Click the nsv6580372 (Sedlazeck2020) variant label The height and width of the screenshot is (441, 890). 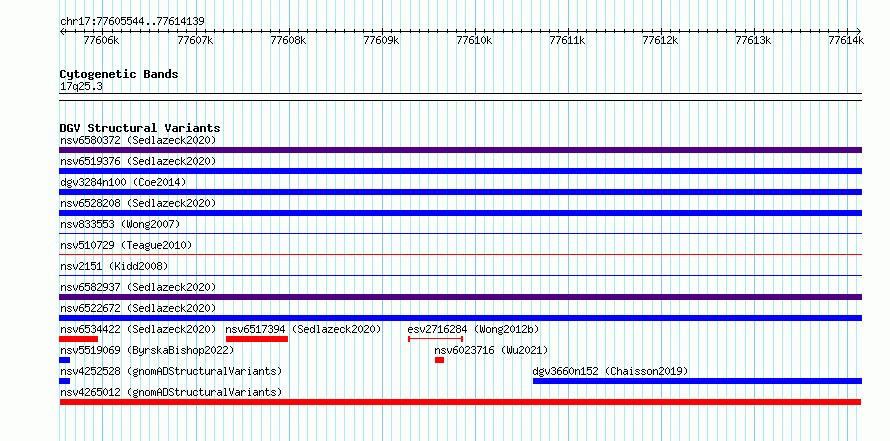(138, 140)
